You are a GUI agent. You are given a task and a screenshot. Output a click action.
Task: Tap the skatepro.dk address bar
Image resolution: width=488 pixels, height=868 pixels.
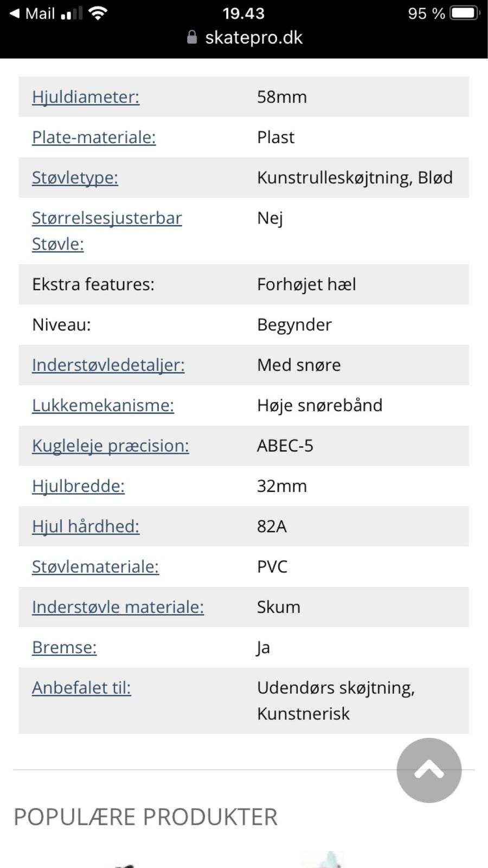click(x=244, y=37)
